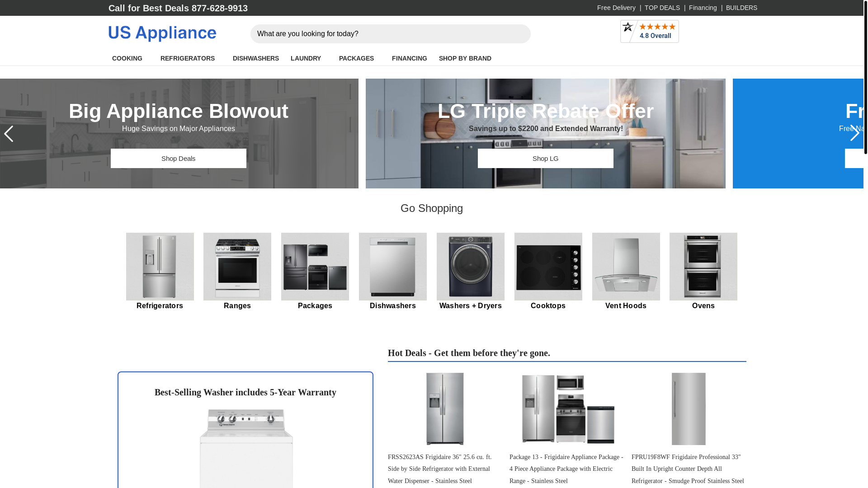
Task: Open the TOP DEALS link
Action: (x=662, y=8)
